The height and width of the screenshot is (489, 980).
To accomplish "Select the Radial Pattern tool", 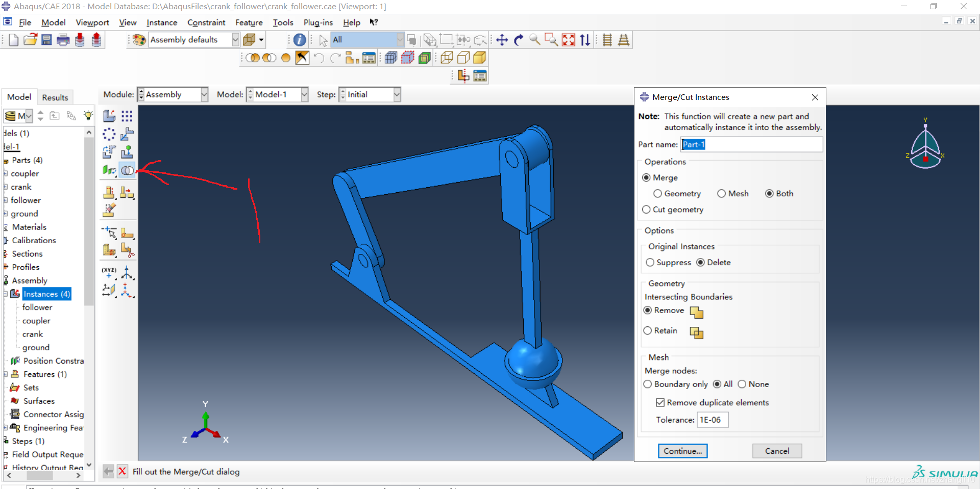I will (109, 134).
